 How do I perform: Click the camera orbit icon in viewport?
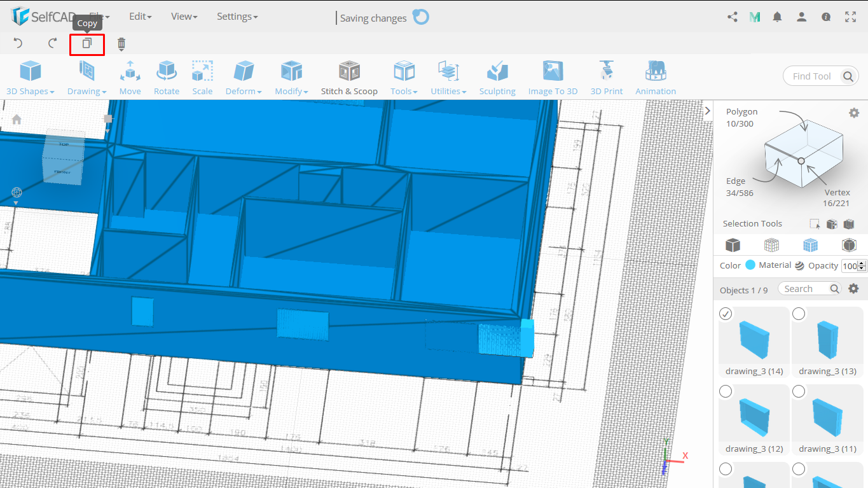pos(17,192)
